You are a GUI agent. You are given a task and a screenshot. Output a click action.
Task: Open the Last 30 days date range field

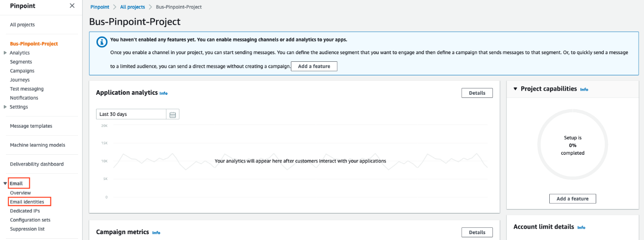(x=131, y=114)
